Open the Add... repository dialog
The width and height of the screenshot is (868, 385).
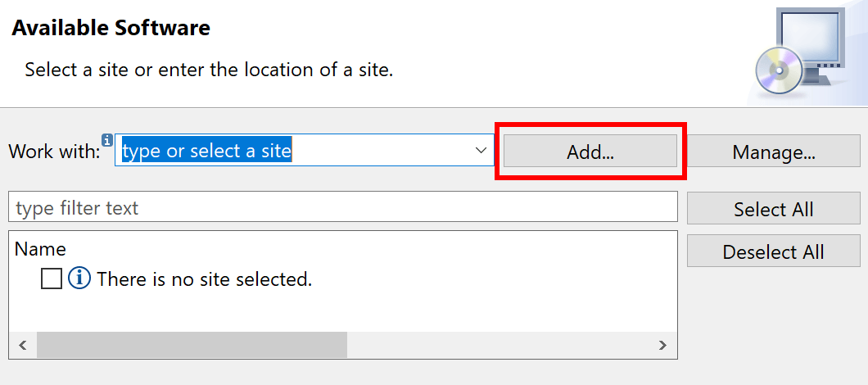pyautogui.click(x=590, y=151)
